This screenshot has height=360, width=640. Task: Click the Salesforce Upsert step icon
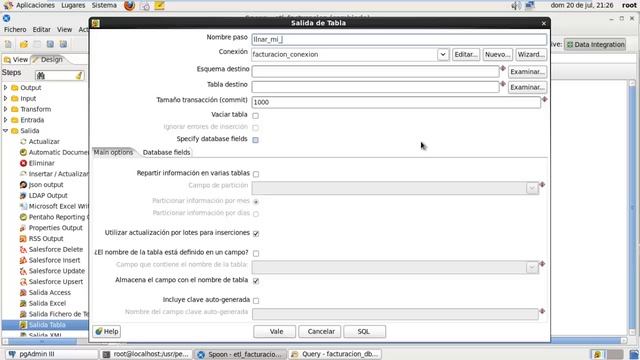click(23, 282)
